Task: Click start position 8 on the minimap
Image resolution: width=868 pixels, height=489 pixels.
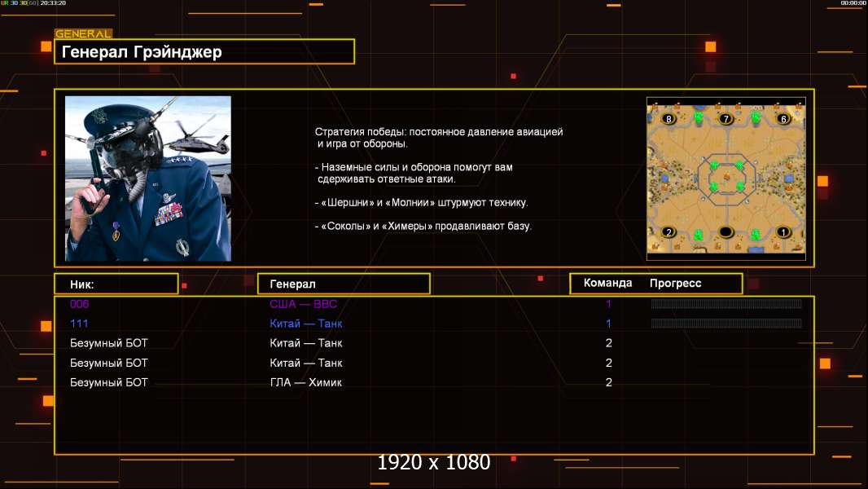Action: (669, 118)
